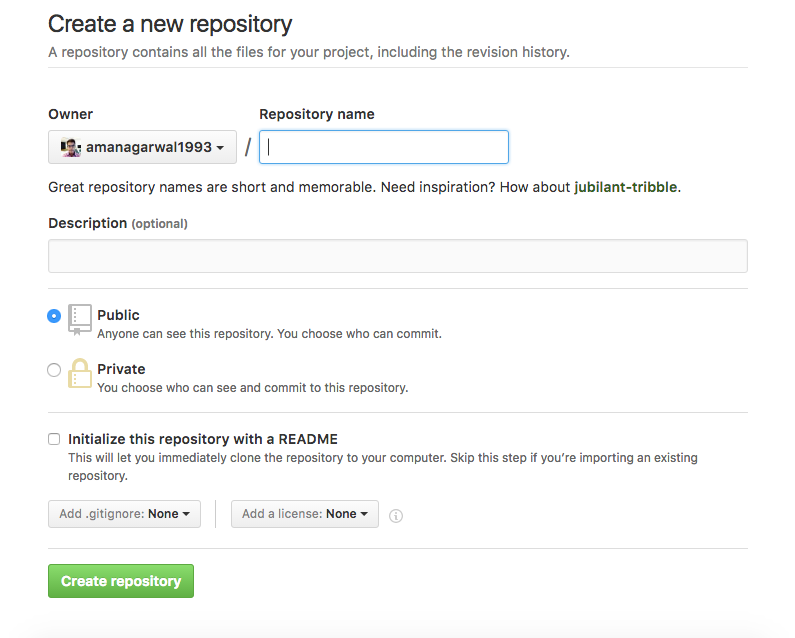Click the amanagarwal1993 avatar image

coord(71,147)
